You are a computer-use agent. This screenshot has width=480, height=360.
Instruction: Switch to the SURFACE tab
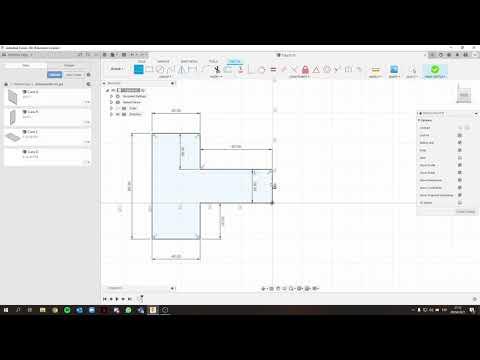163,61
